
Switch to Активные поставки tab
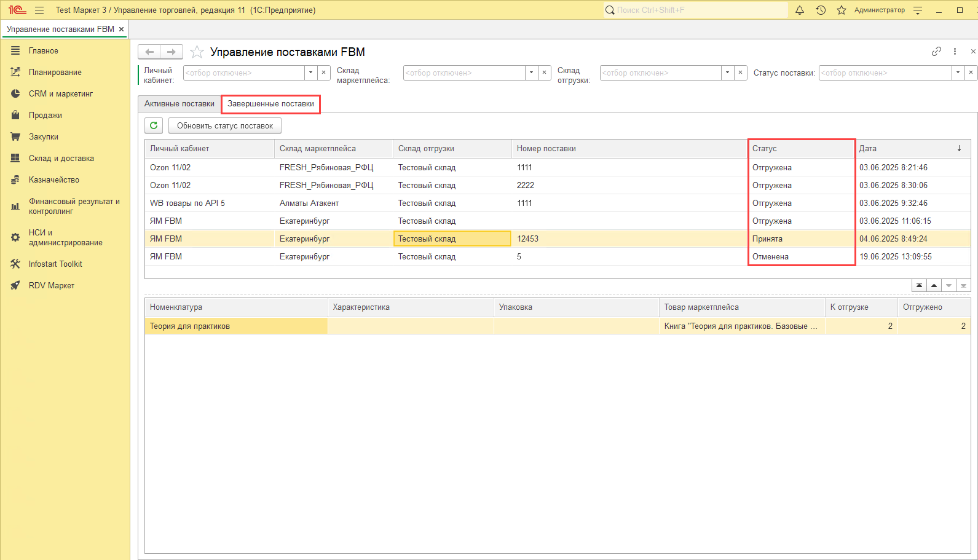click(179, 104)
